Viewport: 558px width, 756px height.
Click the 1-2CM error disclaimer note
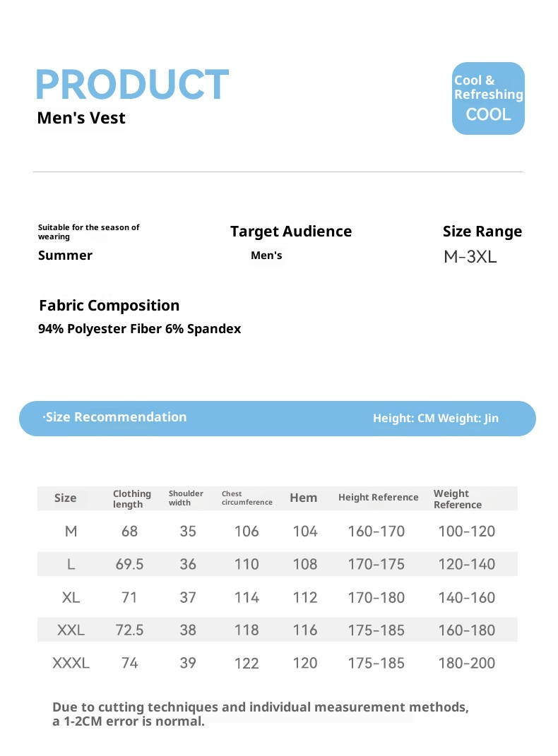click(260, 714)
